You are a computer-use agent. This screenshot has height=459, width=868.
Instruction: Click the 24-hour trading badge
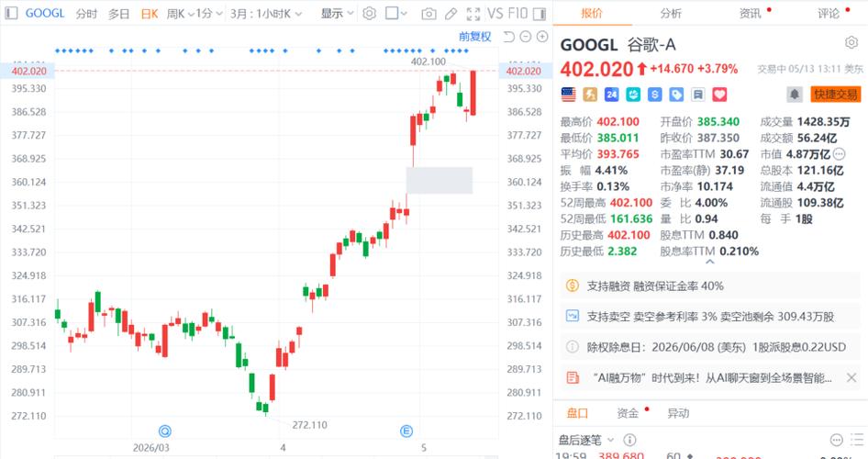(612, 95)
